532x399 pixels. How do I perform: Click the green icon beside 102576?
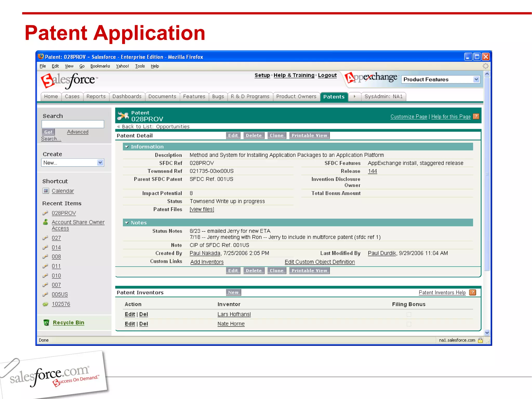(45, 304)
